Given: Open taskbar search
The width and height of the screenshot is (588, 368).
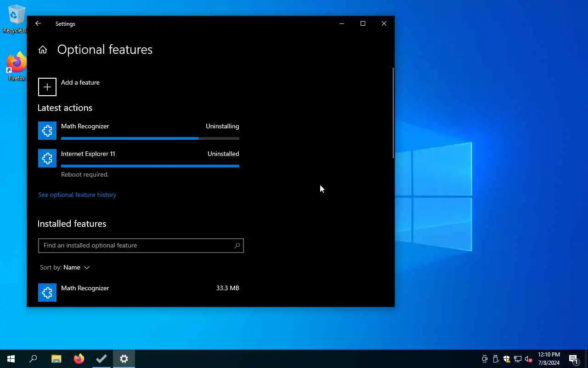Looking at the screenshot, I should click(33, 359).
